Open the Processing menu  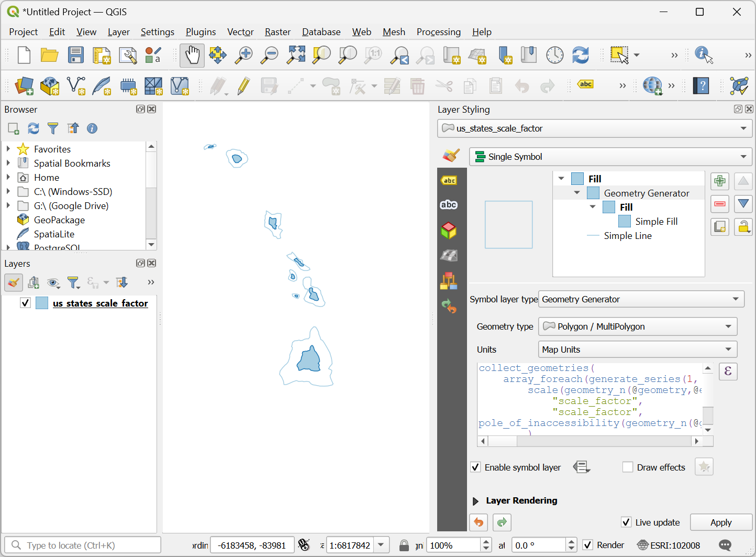(x=438, y=32)
